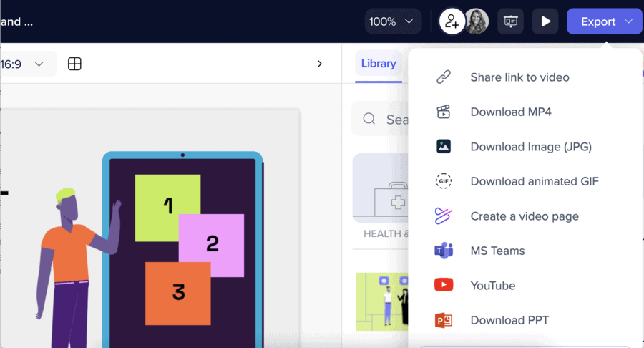Switch to the Library tab

pyautogui.click(x=378, y=64)
